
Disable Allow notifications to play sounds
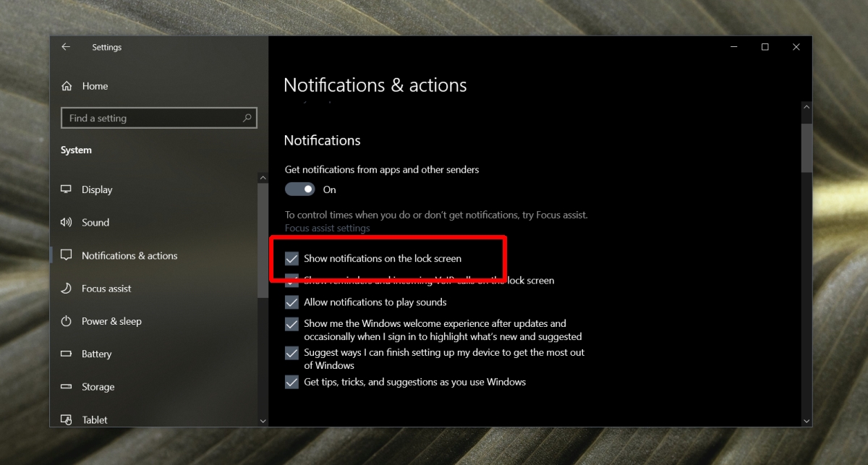tap(292, 302)
